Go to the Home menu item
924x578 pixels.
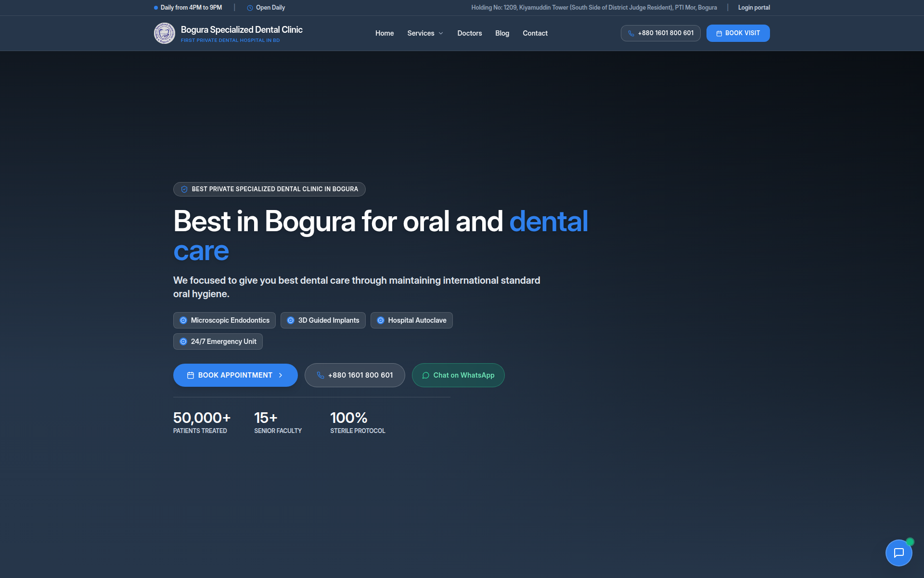(385, 33)
